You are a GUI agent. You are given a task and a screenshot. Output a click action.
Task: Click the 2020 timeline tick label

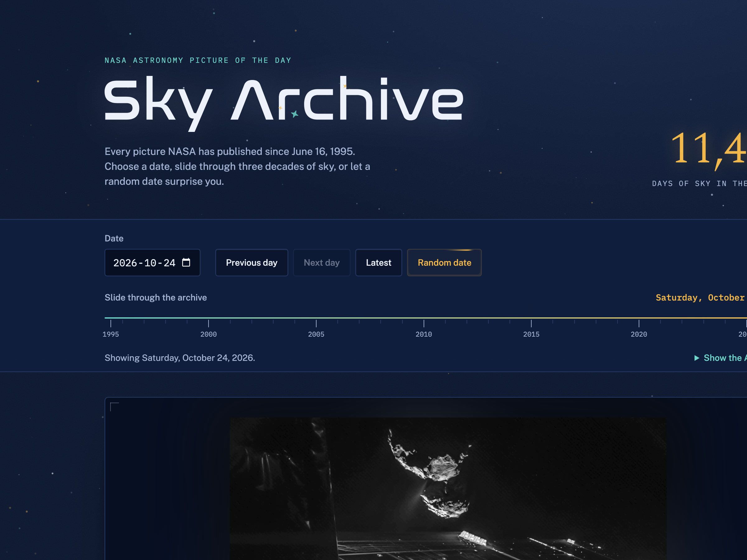click(639, 334)
